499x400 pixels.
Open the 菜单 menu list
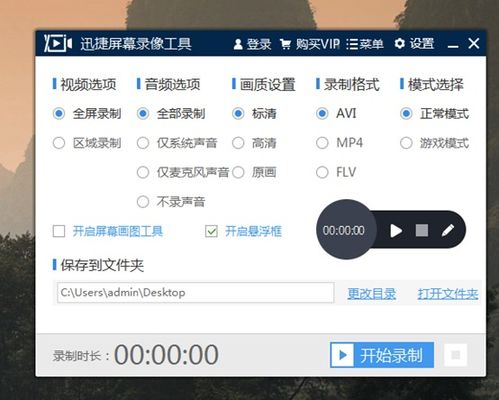tap(365, 44)
